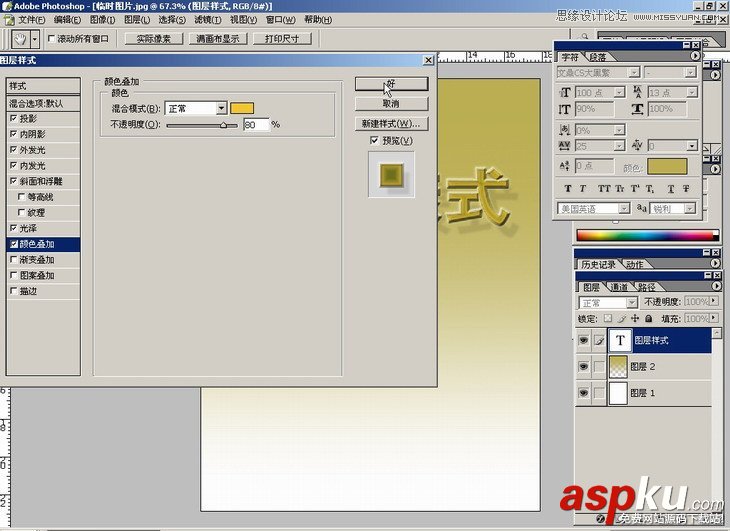Hide 图层 1 with its eye icon
Viewport: 730px width, 531px height.
click(583, 393)
